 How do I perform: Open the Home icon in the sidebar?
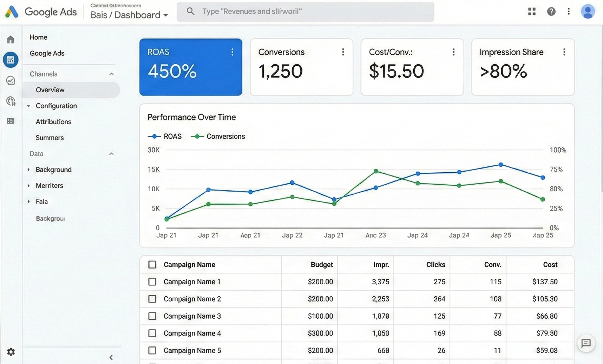[11, 39]
